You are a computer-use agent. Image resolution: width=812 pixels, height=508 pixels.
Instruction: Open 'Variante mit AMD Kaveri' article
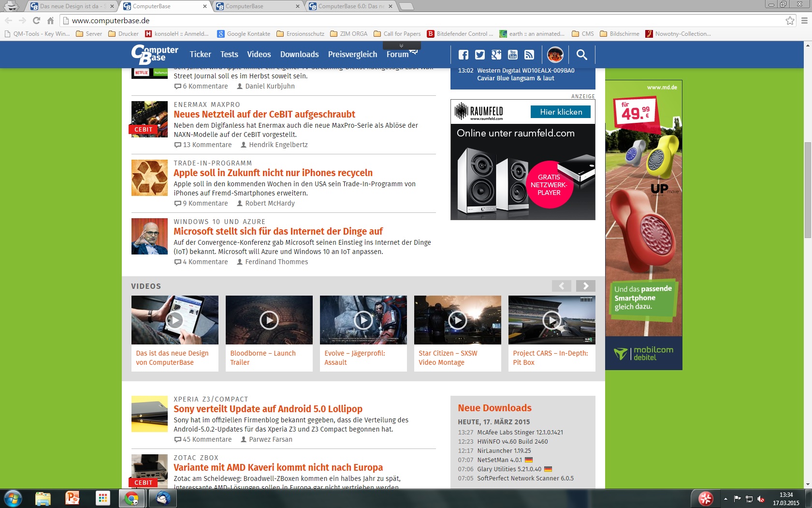278,467
